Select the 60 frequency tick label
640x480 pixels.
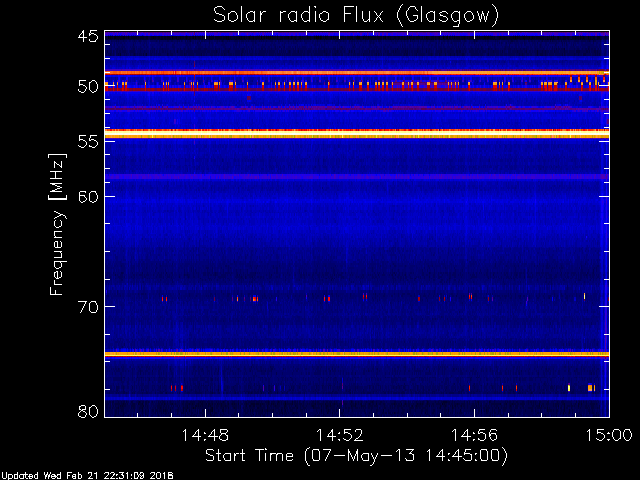88,197
